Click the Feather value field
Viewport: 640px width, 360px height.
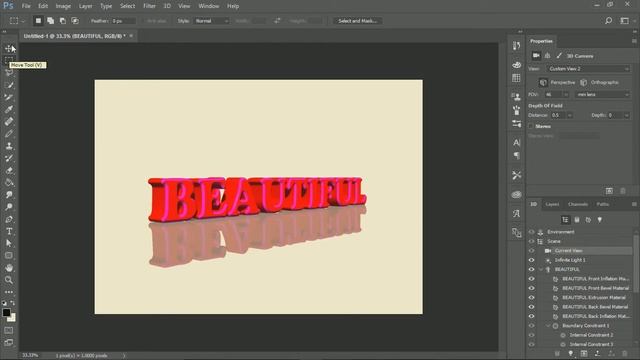[122, 21]
